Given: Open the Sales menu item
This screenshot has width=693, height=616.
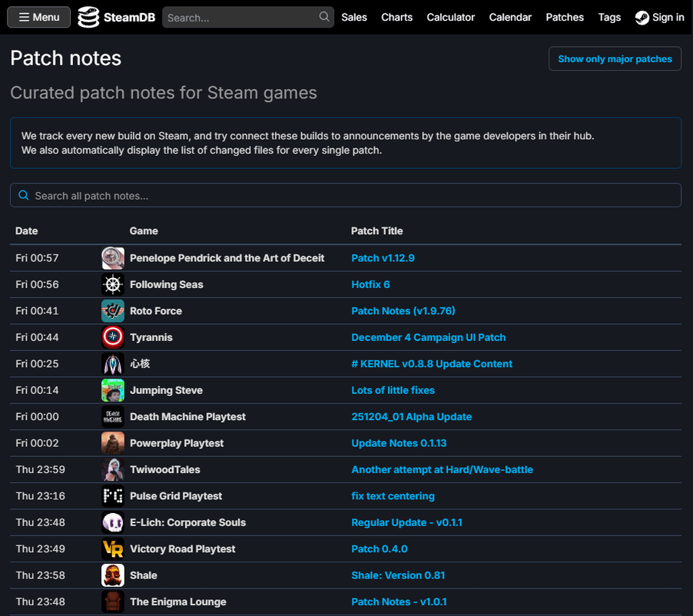Looking at the screenshot, I should point(354,17).
